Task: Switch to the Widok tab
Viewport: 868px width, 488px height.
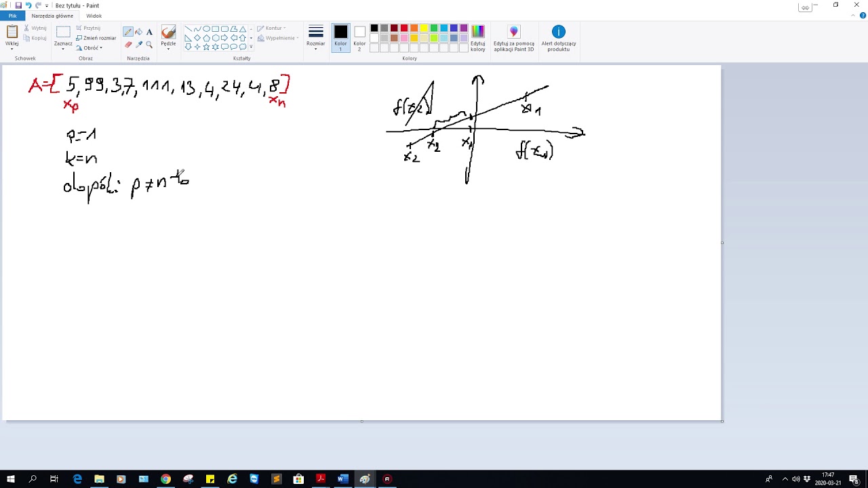Action: coord(94,16)
